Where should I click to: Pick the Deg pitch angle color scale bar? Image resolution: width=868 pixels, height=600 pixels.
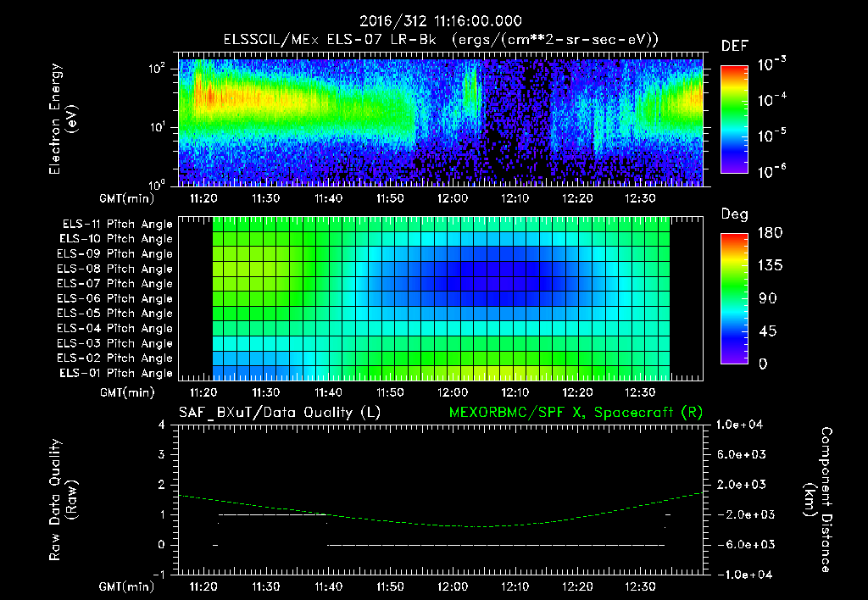[x=734, y=299]
